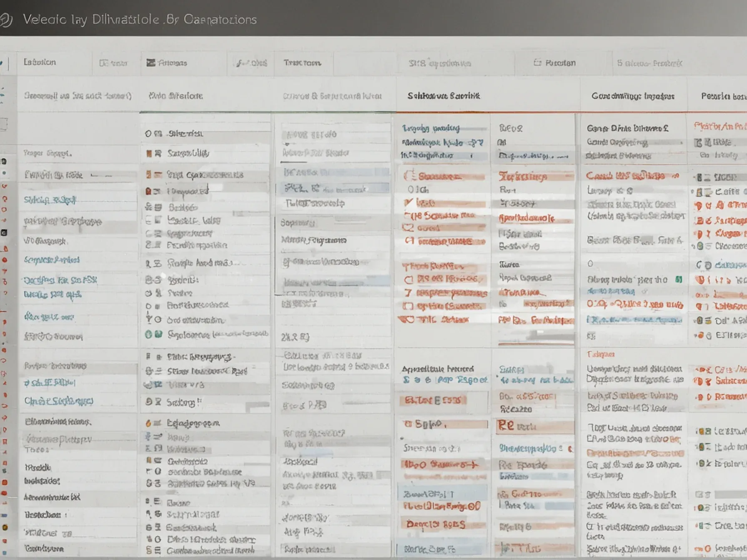Open the Gamdt Oogtping row dropdown arrow
This screenshot has width=747, height=560.
tap(682, 142)
